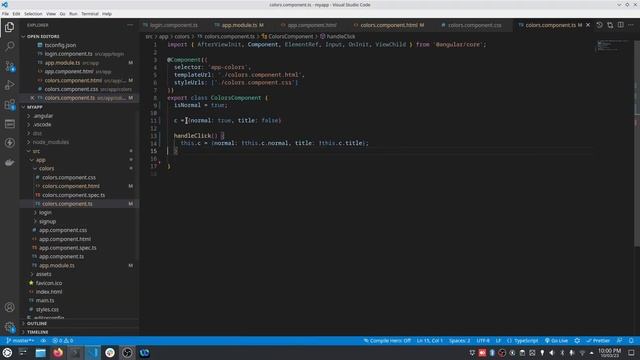This screenshot has width=640, height=360.
Task: Click the feedback icon in status bar
Action: (620, 340)
